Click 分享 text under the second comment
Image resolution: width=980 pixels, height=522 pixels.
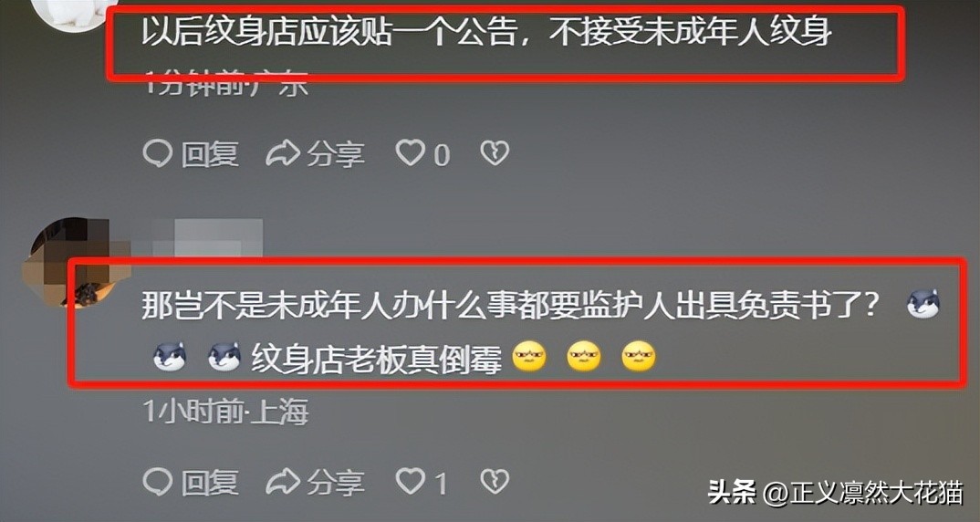coord(336,483)
